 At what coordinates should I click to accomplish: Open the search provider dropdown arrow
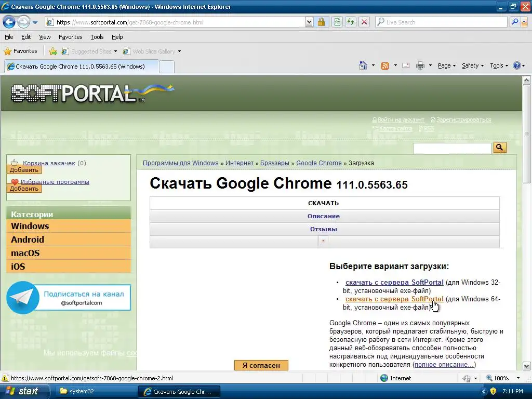[x=524, y=22]
